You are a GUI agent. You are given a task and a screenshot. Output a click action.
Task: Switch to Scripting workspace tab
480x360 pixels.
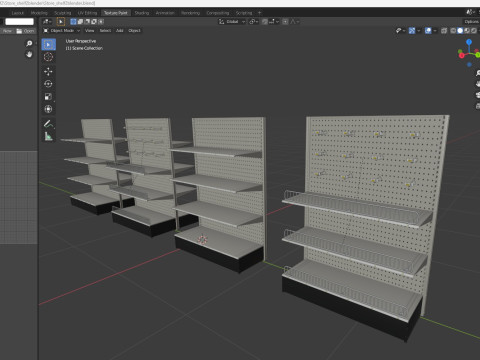pos(244,13)
